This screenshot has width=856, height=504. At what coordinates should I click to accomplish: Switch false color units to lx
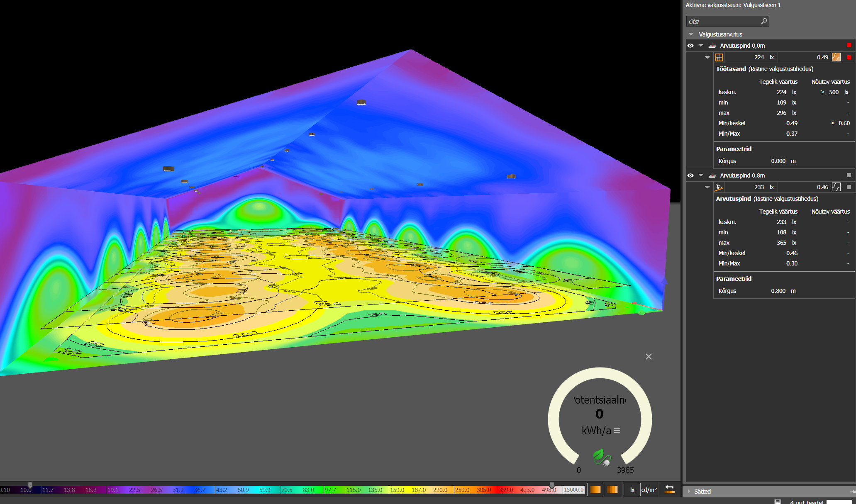(632, 489)
